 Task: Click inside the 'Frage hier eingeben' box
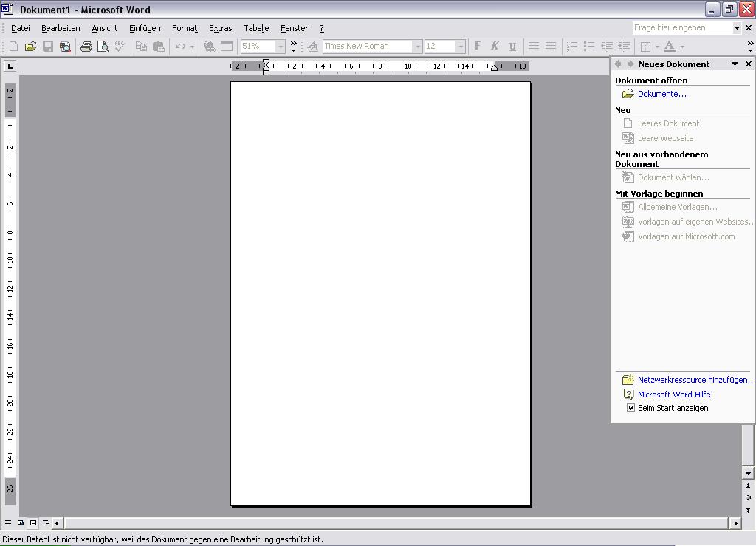pos(682,28)
